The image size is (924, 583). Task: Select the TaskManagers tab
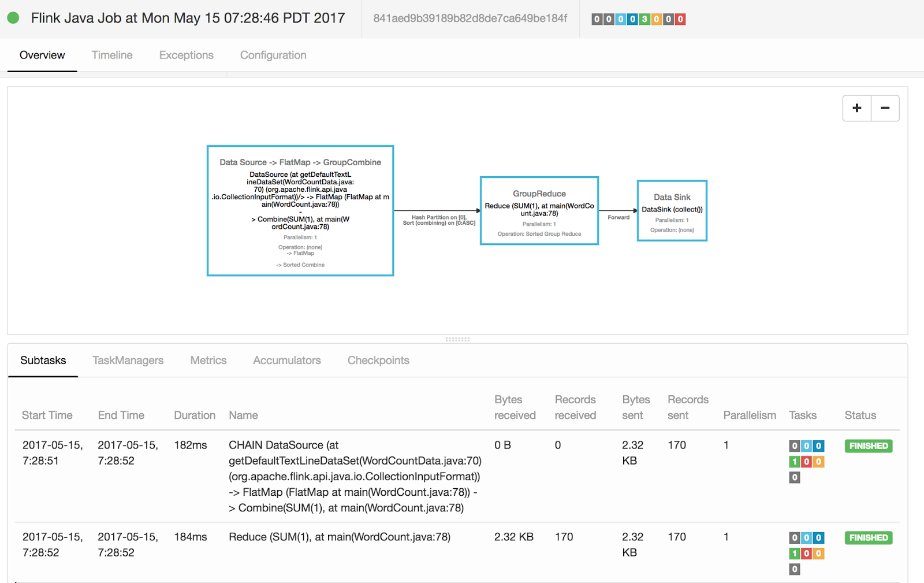pyautogui.click(x=128, y=360)
